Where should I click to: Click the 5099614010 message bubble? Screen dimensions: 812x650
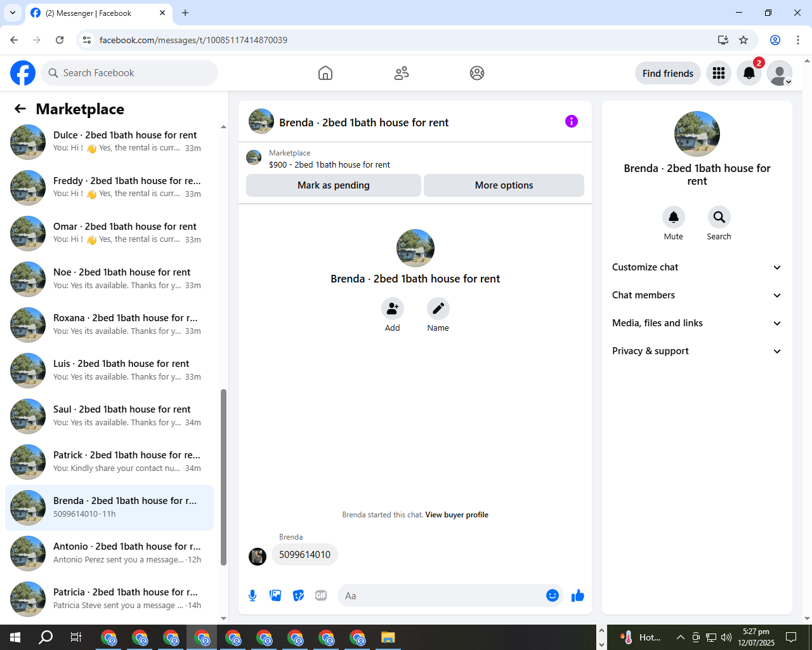pyautogui.click(x=305, y=555)
